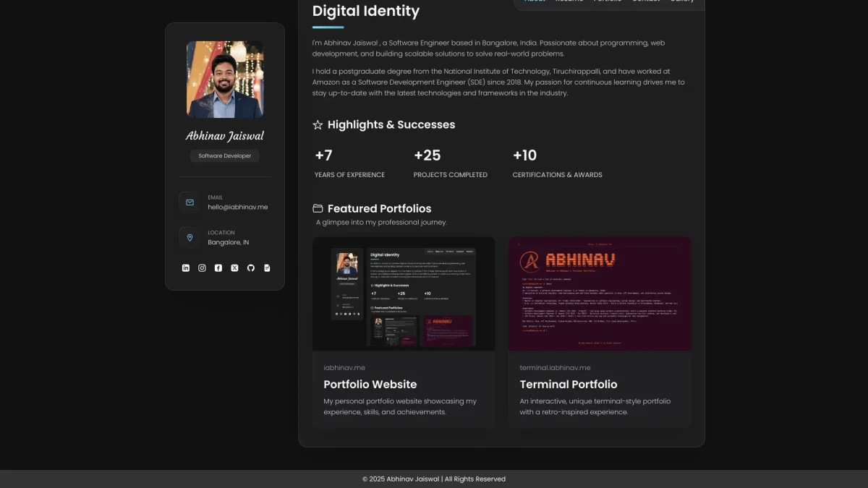This screenshot has height=488, width=868.
Task: Click the Software Developer badge
Action: tap(224, 155)
